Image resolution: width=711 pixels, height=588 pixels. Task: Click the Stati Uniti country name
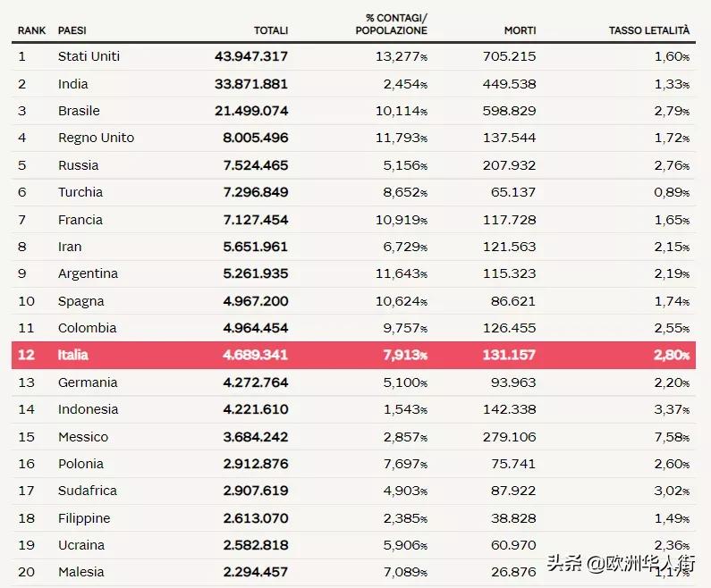[x=89, y=56]
